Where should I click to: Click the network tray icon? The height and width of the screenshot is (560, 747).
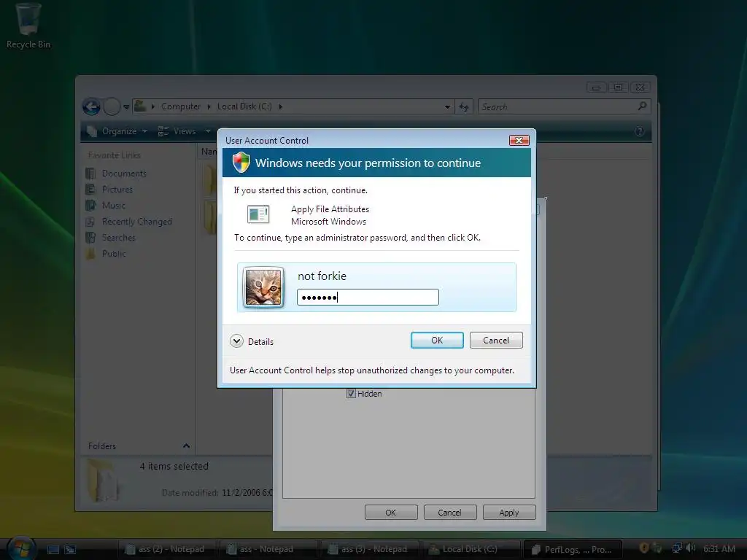click(677, 548)
